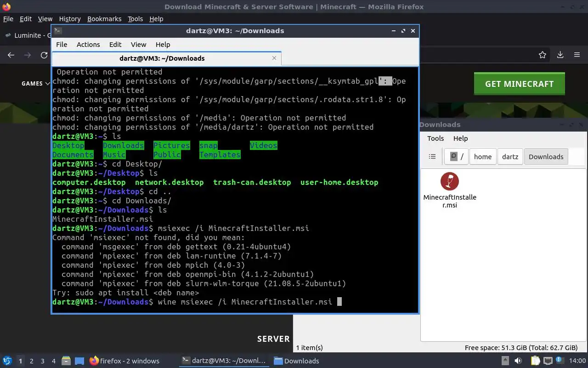Click 'user-home.desktop' in terminal listing
The height and width of the screenshot is (368, 588).
(x=339, y=182)
